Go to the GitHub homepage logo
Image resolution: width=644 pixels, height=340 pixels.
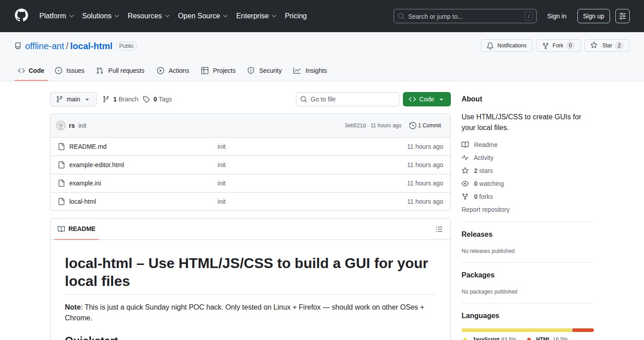coord(21,16)
